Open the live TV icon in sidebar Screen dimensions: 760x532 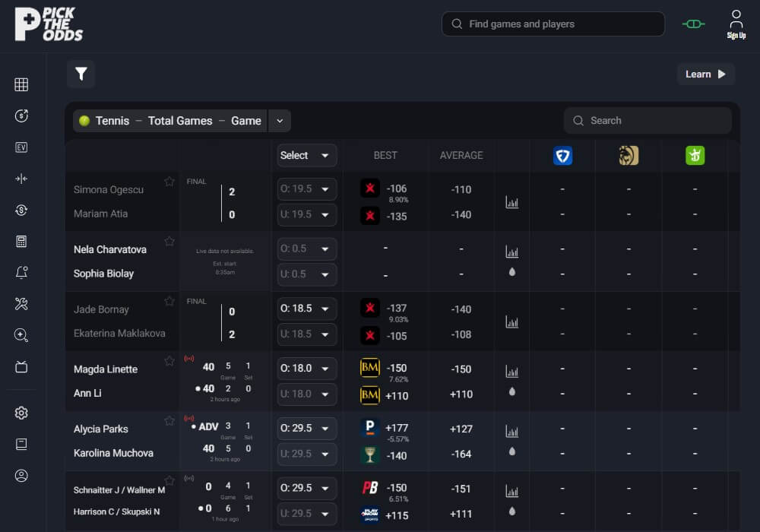tap(21, 366)
